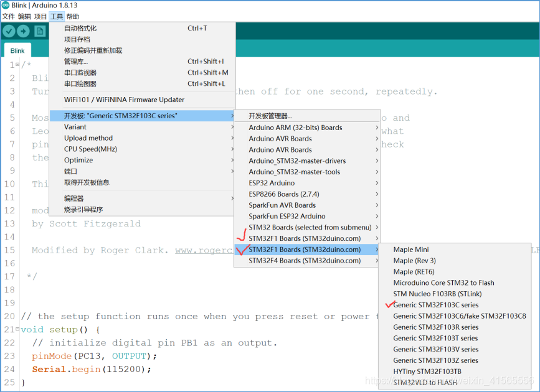
Task: Click the New sketch document icon
Action: 40,31
